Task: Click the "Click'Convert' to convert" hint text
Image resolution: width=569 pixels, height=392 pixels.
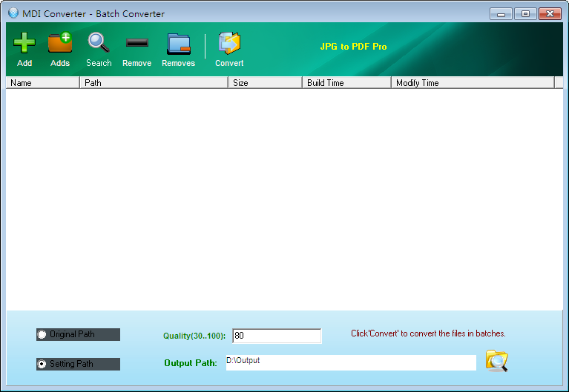Action: (428, 333)
